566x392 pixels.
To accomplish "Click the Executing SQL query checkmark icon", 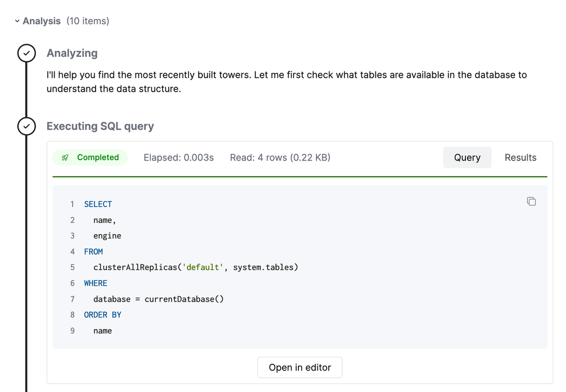I will pos(27,126).
